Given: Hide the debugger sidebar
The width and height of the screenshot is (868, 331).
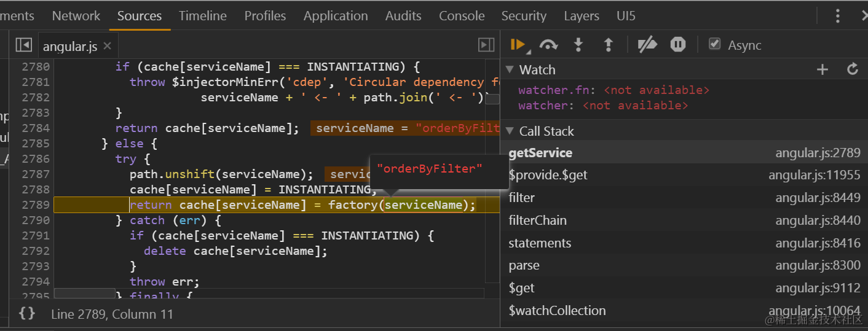Looking at the screenshot, I should click(486, 44).
